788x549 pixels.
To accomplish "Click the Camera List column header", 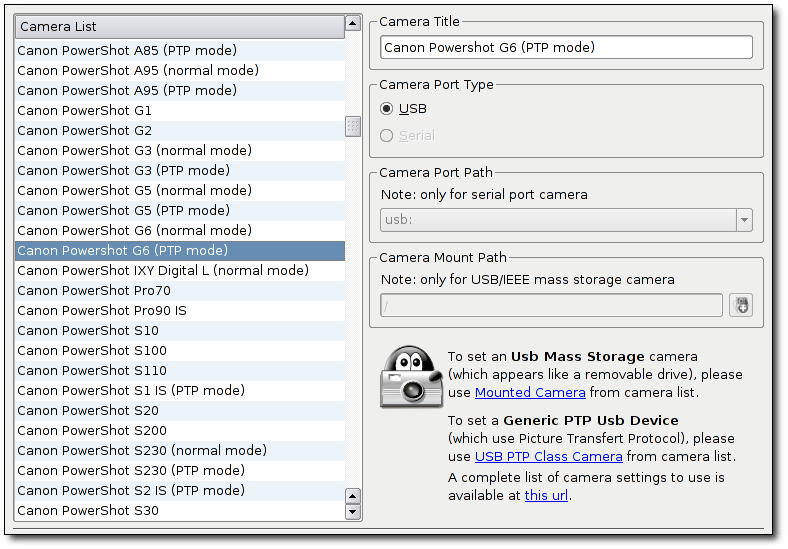I will (x=180, y=27).
